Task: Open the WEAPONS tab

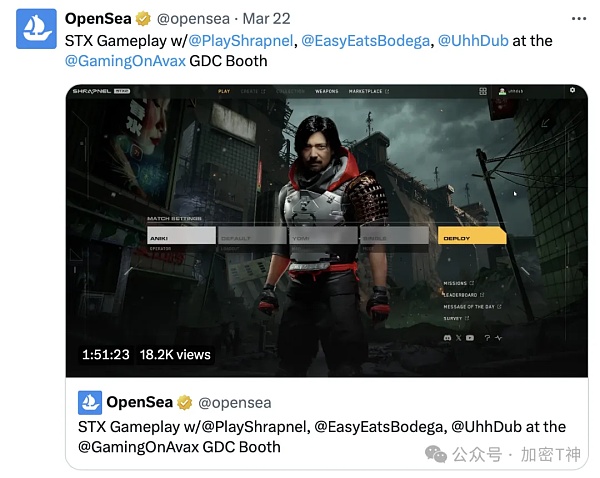Action: pos(326,91)
